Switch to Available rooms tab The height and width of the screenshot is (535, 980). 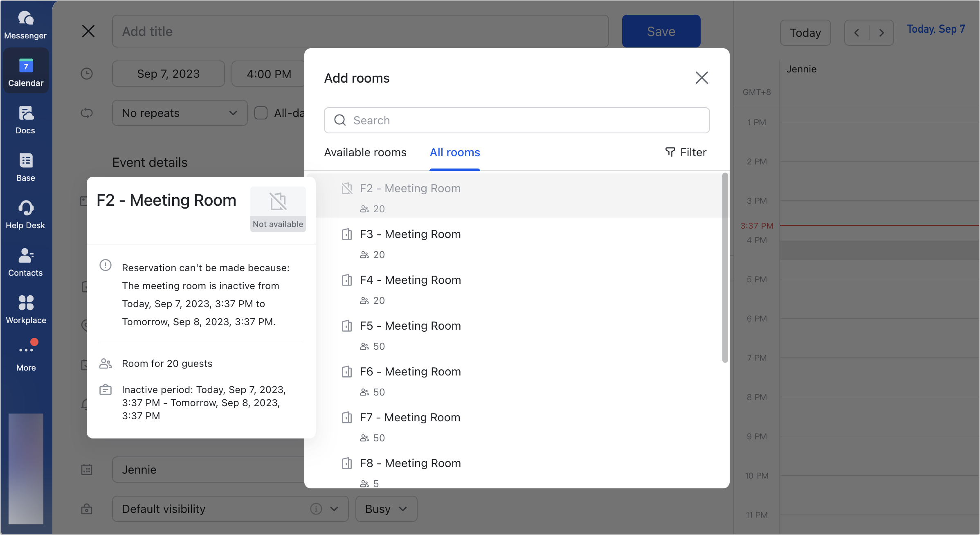tap(365, 152)
